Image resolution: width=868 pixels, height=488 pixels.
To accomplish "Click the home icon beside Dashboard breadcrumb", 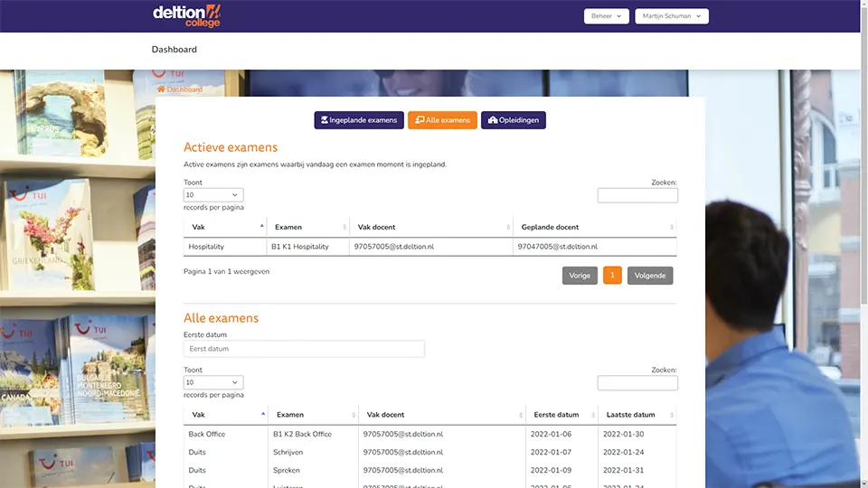I will [x=161, y=89].
